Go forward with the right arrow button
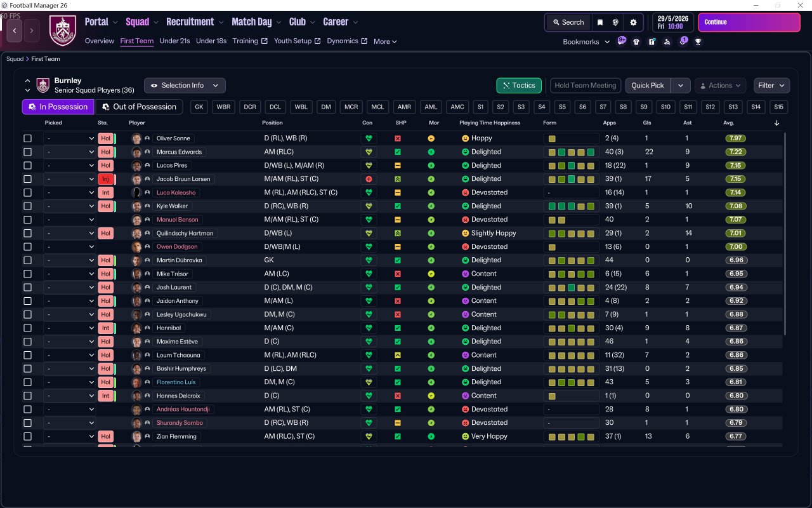Image resolution: width=812 pixels, height=508 pixels. 32,30
